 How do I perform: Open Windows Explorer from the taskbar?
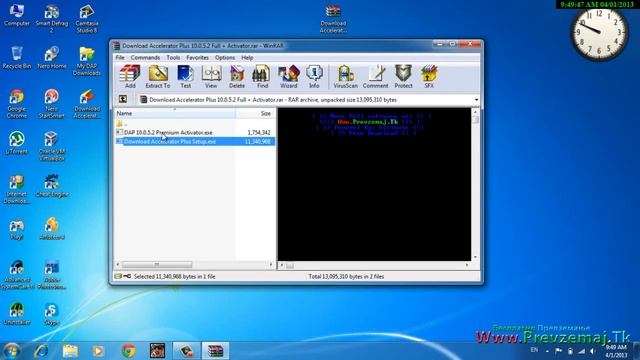[x=70, y=351]
